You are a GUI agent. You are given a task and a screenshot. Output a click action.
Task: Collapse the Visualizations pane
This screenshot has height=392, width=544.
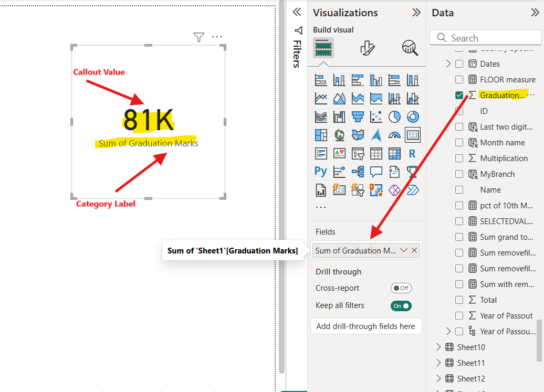(x=416, y=13)
